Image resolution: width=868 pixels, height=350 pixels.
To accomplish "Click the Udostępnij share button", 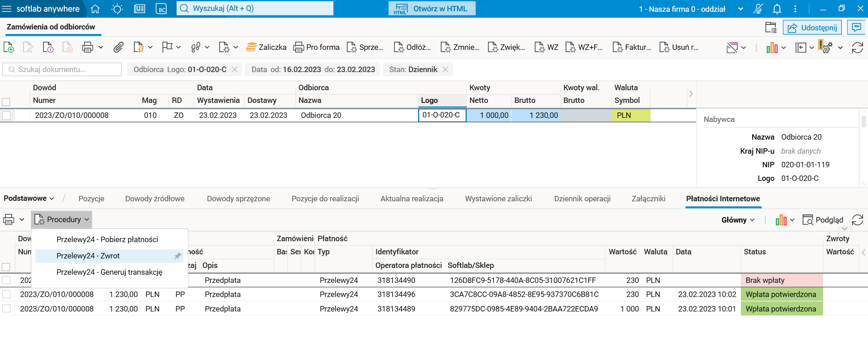I will point(813,27).
